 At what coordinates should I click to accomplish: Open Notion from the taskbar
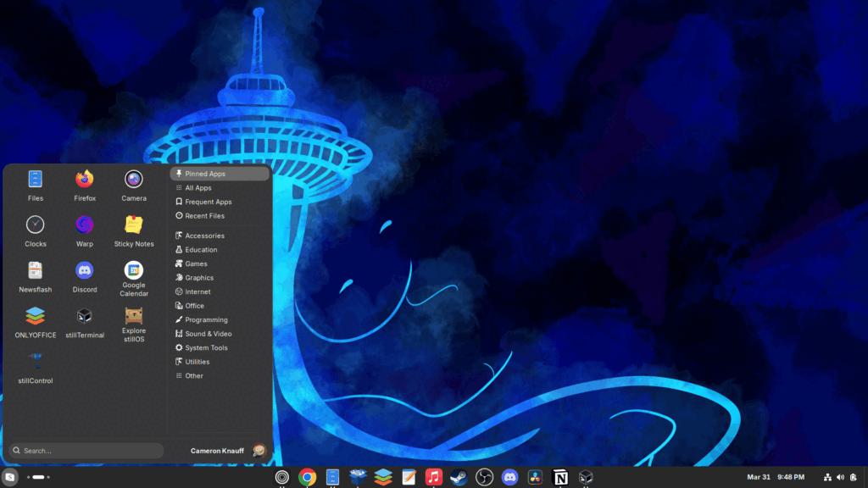click(x=559, y=477)
